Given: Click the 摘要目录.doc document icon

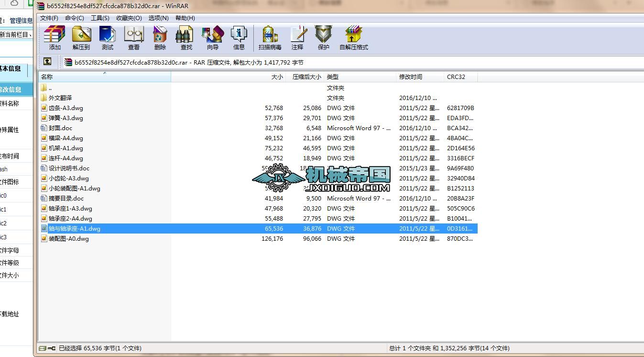Looking at the screenshot, I should (44, 198).
